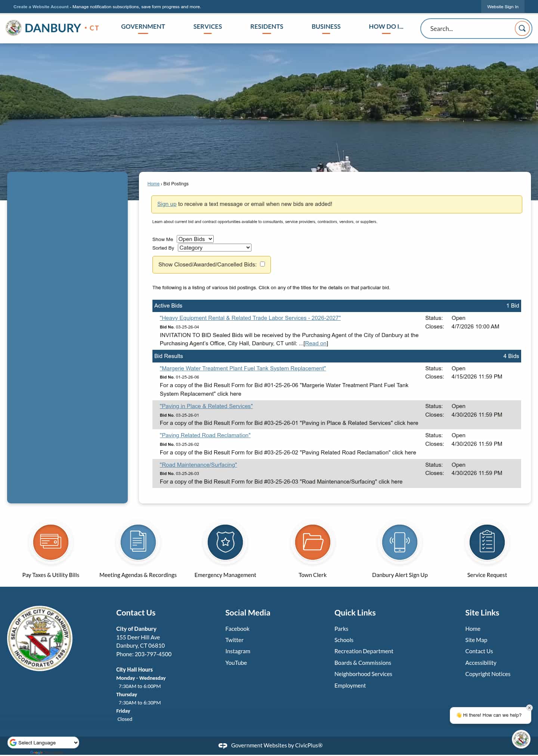This screenshot has height=756, width=538.
Task: Click the Site Links footer heading
Action: (482, 613)
